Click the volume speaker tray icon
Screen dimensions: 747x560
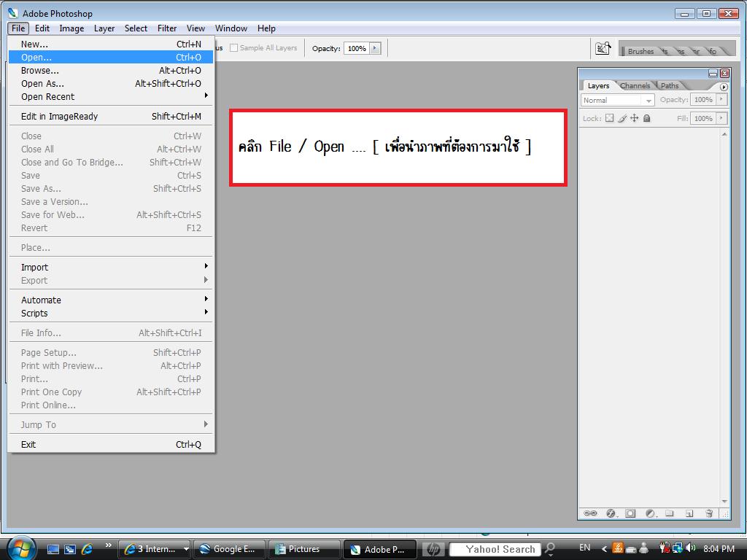[691, 548]
